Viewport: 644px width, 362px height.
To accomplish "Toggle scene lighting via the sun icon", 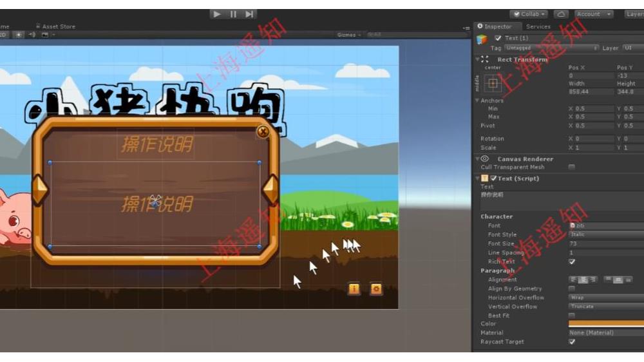I will pos(19,35).
